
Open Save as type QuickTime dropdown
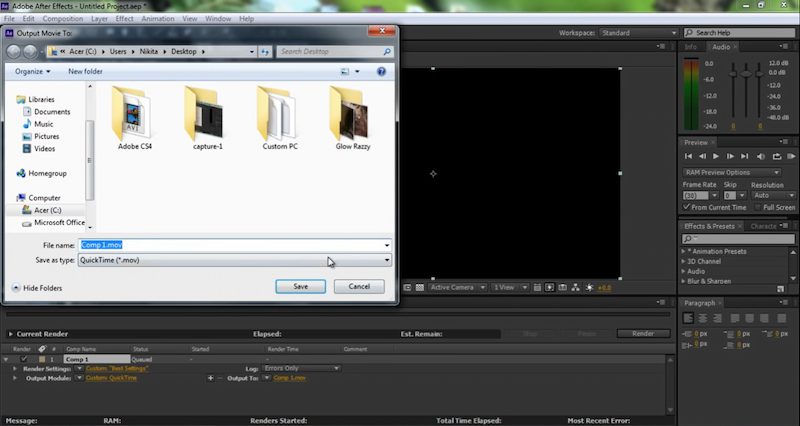click(x=235, y=260)
